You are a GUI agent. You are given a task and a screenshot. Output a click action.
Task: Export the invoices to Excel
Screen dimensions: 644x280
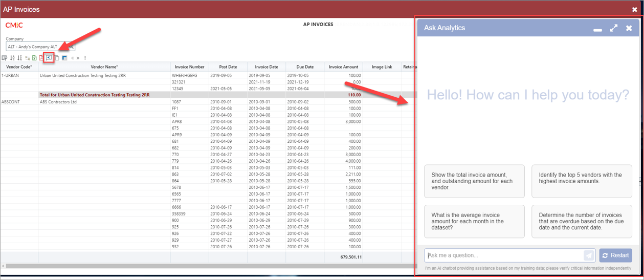point(34,58)
